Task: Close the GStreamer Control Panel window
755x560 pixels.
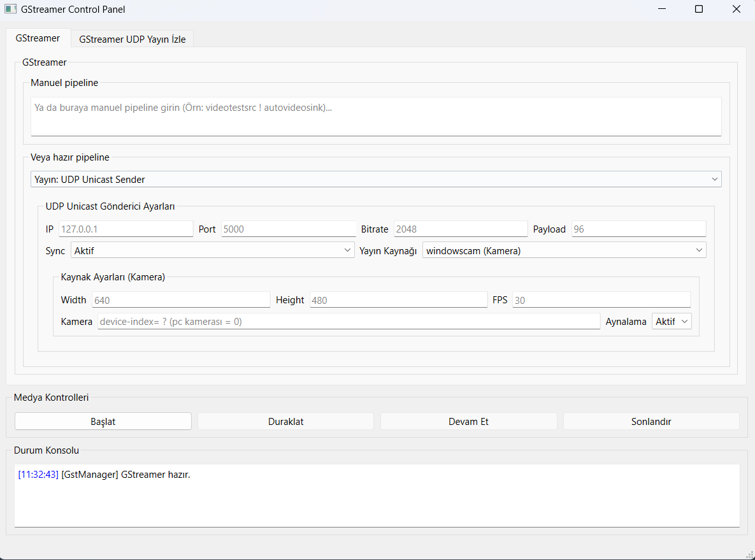Action: coord(737,10)
